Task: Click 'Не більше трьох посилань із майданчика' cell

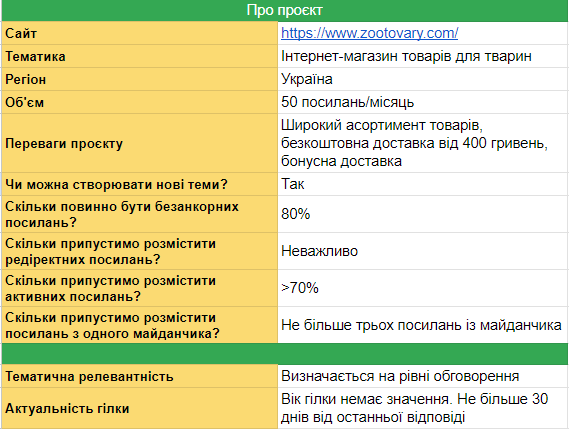Action: (x=423, y=325)
